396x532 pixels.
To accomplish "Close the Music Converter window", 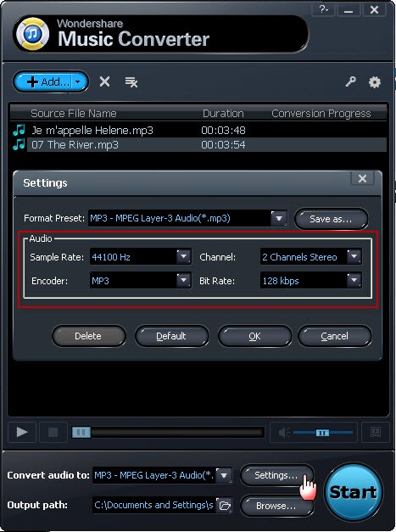I will 374,9.
